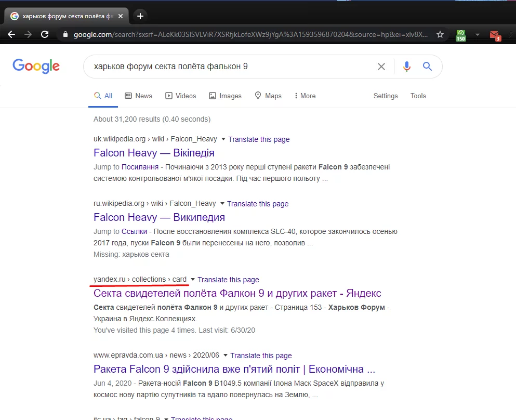The width and height of the screenshot is (516, 420).
Task: Click the Missing: харьков секта text
Action: click(131, 254)
